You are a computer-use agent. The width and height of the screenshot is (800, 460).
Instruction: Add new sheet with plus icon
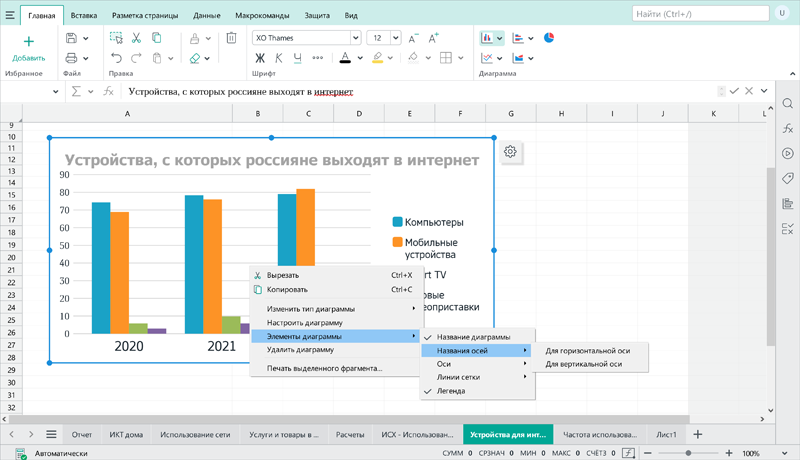pos(697,434)
